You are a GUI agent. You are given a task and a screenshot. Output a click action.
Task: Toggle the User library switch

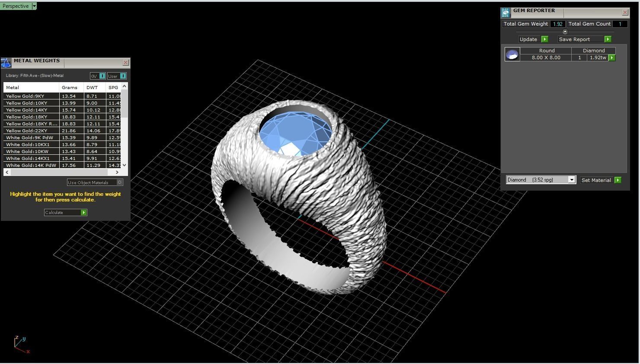pyautogui.click(x=123, y=76)
